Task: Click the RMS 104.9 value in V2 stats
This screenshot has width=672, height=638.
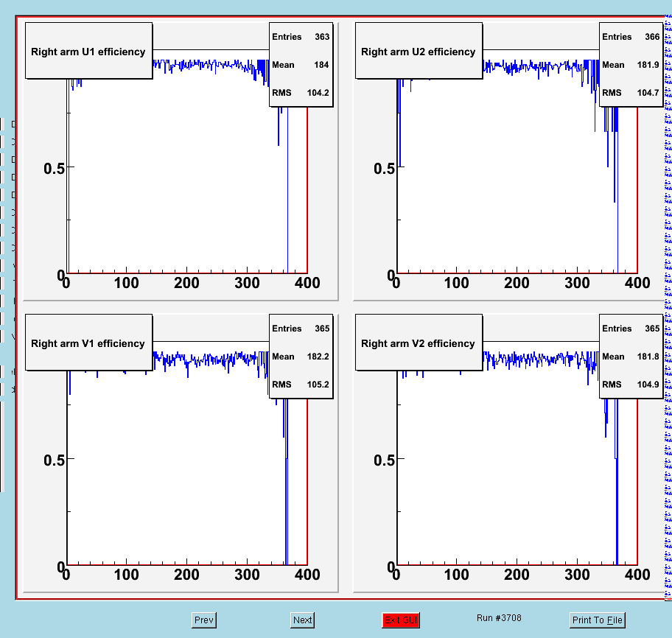Action: coord(648,385)
